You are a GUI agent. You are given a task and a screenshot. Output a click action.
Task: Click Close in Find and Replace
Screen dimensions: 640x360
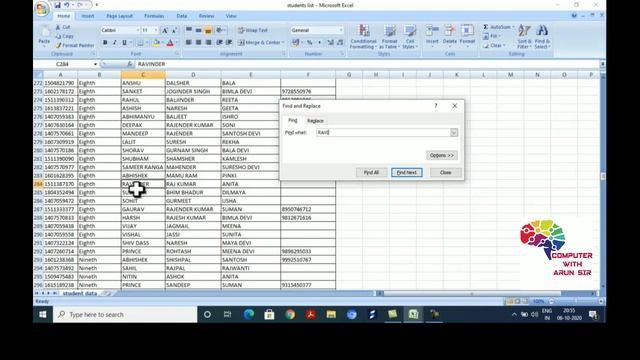click(x=445, y=173)
